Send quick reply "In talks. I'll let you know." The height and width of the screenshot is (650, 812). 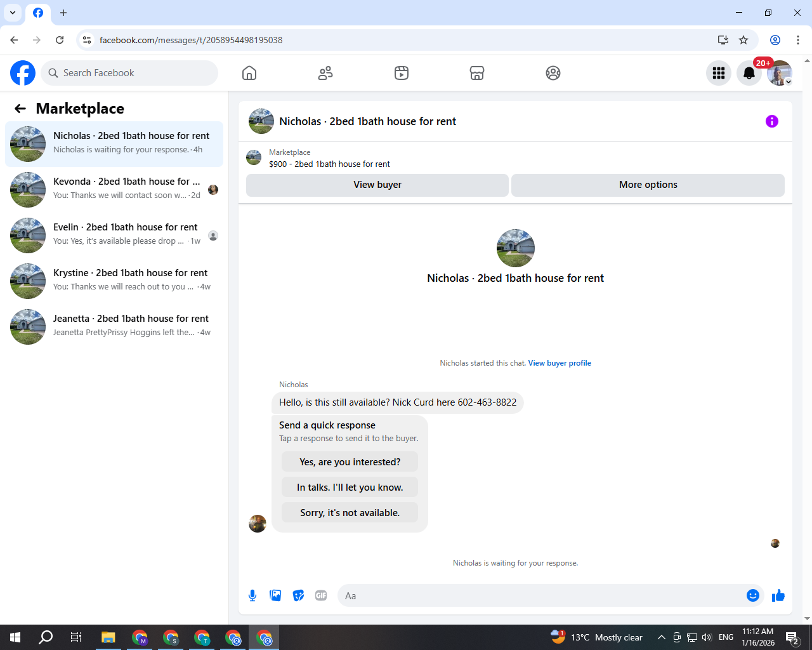pyautogui.click(x=350, y=487)
